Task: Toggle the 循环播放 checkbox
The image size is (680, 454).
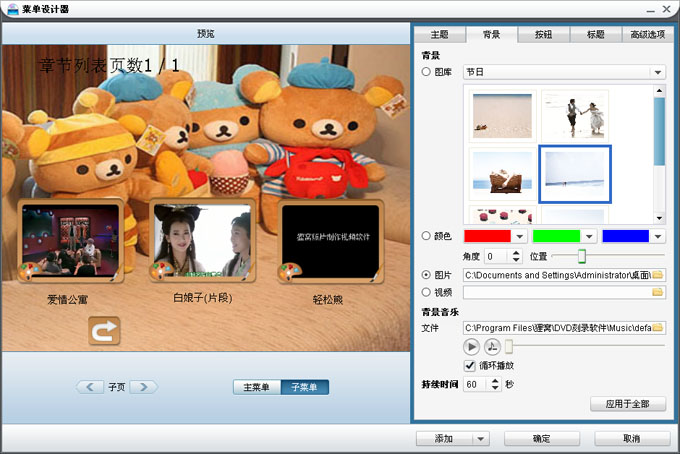Action: [x=470, y=366]
